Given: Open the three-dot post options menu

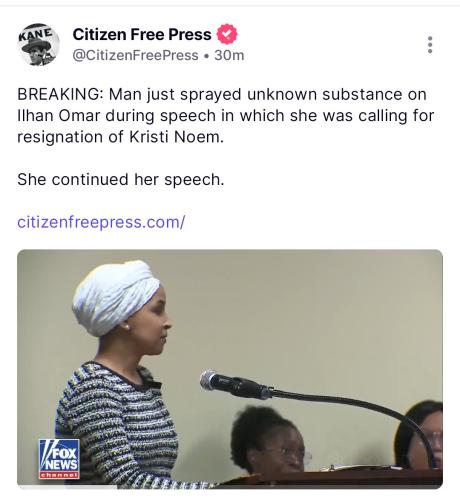Looking at the screenshot, I should pos(430,45).
